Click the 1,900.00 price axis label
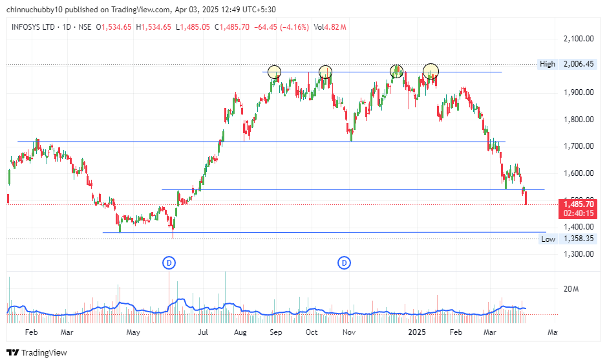Screen dimensions: 607x364 coord(579,92)
